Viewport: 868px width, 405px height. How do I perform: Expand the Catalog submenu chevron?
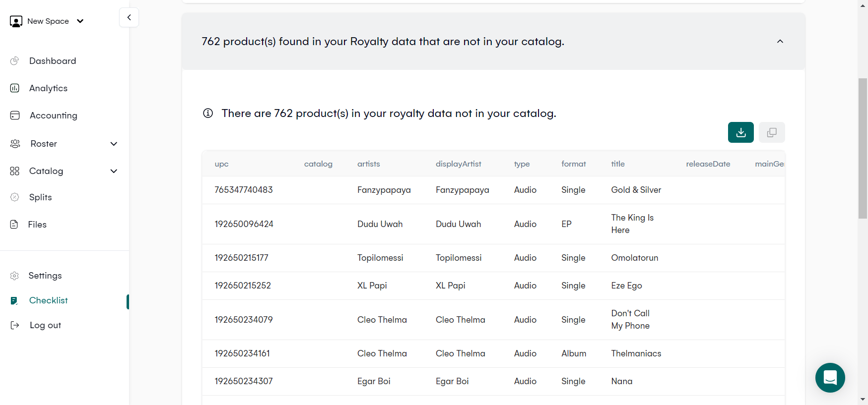pos(114,171)
